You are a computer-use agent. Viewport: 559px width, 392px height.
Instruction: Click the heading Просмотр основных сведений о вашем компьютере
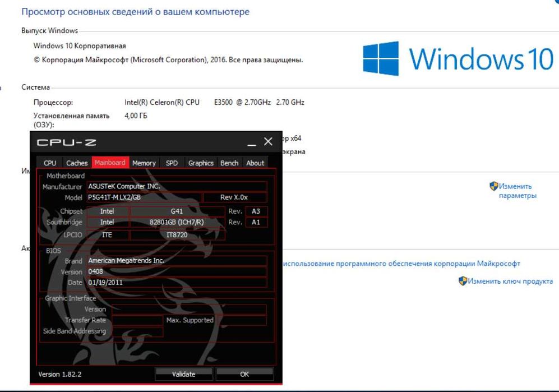point(136,12)
